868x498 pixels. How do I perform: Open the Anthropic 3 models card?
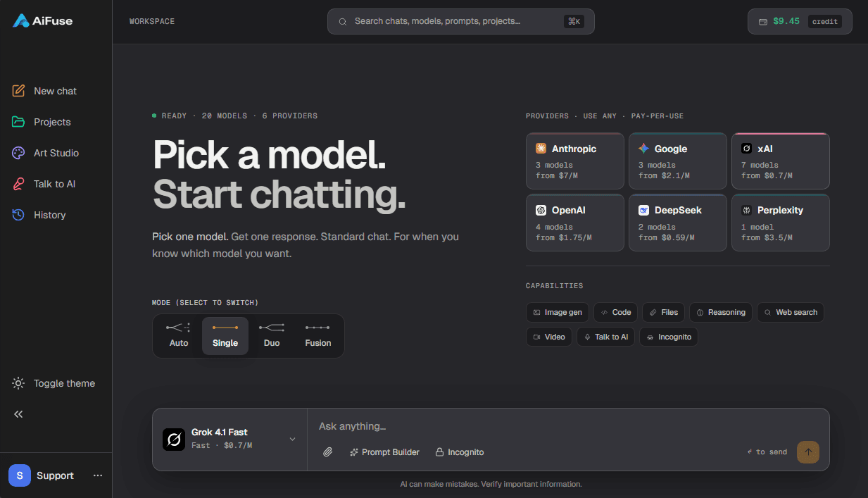575,161
